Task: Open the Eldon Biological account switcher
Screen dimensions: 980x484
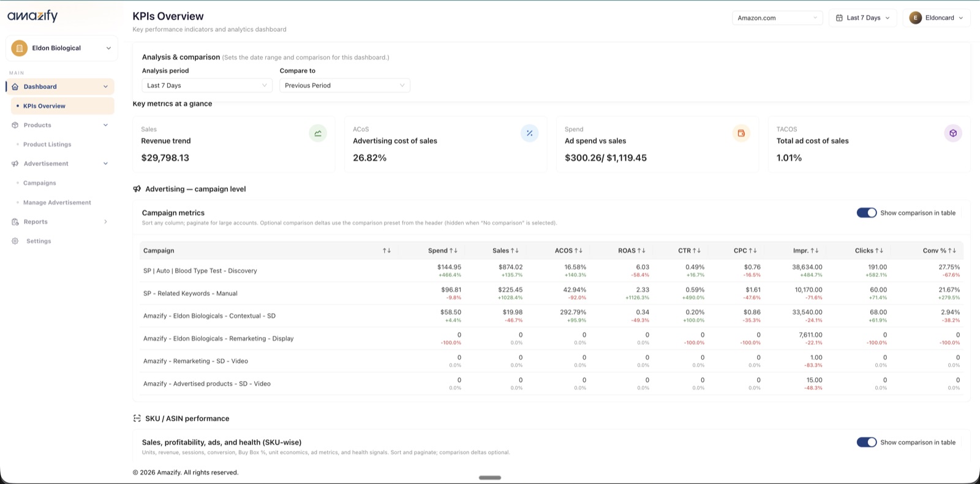Action: 62,48
